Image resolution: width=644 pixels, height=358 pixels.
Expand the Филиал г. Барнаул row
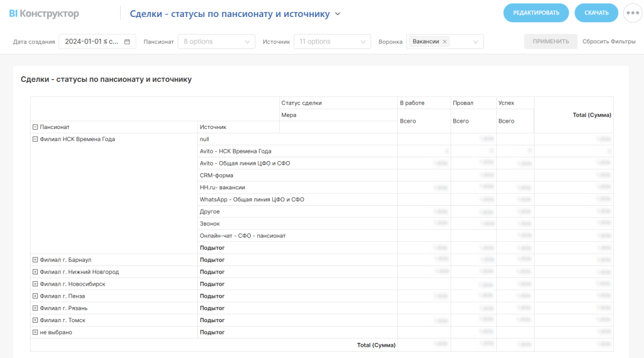[x=35, y=260]
